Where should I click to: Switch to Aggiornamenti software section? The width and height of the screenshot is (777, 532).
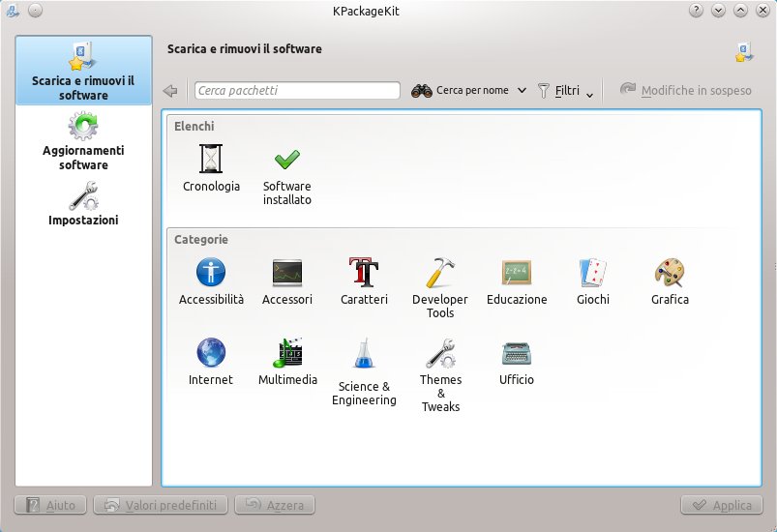coord(83,141)
